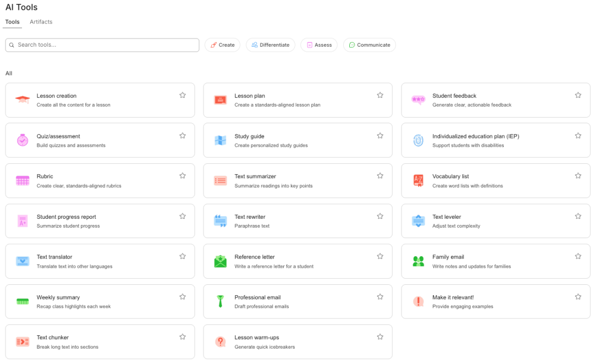This screenshot has width=594, height=364.
Task: Star the Student feedback tool
Action: pyautogui.click(x=578, y=95)
